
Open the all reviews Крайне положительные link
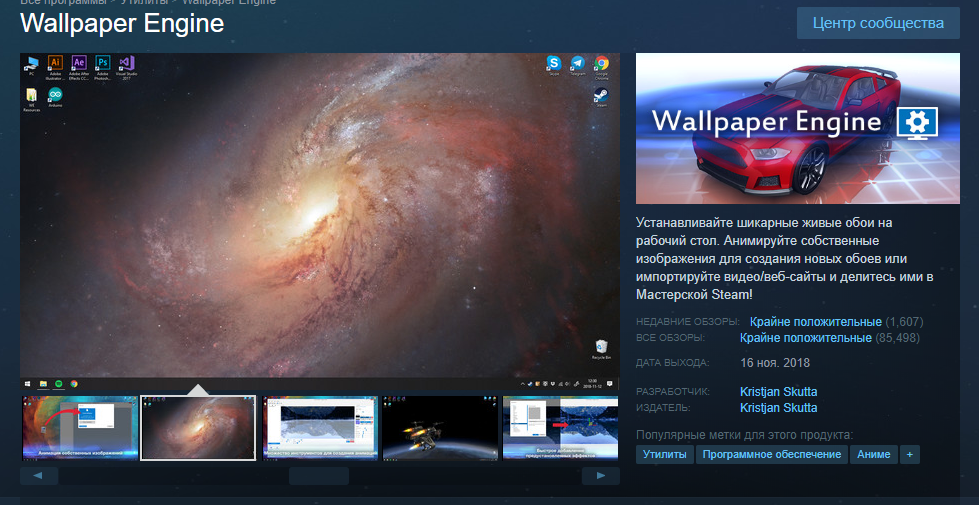click(805, 338)
